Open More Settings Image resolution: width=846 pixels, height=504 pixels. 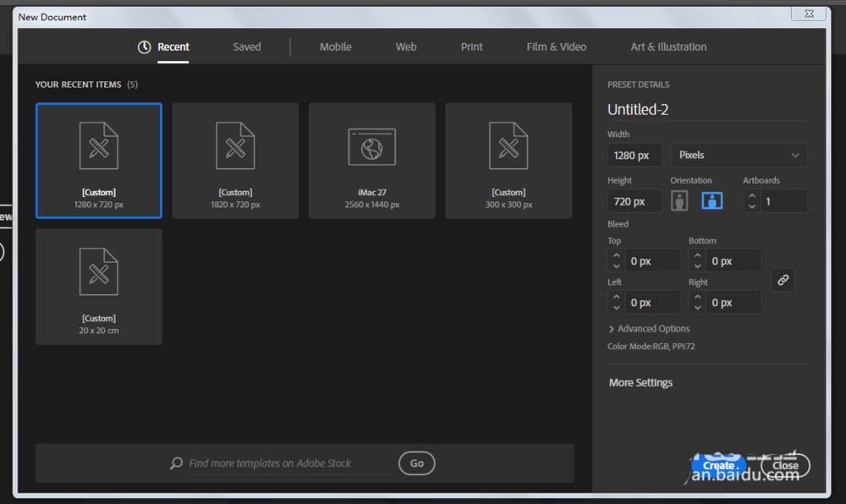[x=640, y=383]
